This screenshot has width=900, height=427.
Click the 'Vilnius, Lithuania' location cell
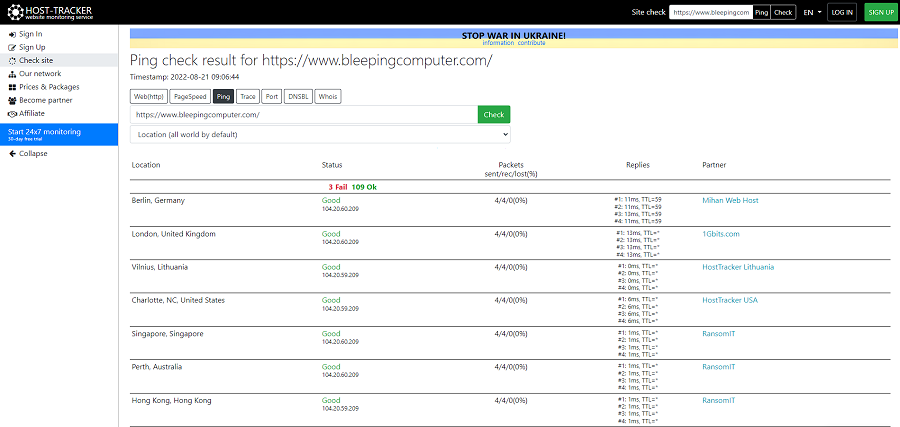tap(160, 267)
